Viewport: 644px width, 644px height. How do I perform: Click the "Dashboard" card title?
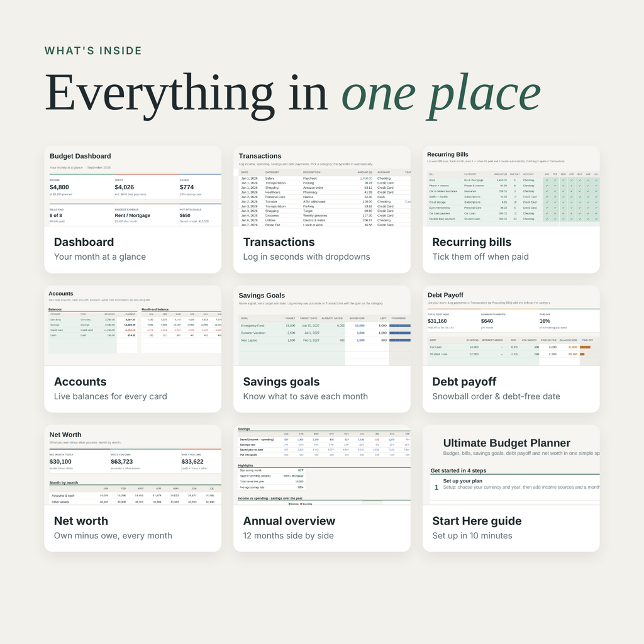click(84, 242)
